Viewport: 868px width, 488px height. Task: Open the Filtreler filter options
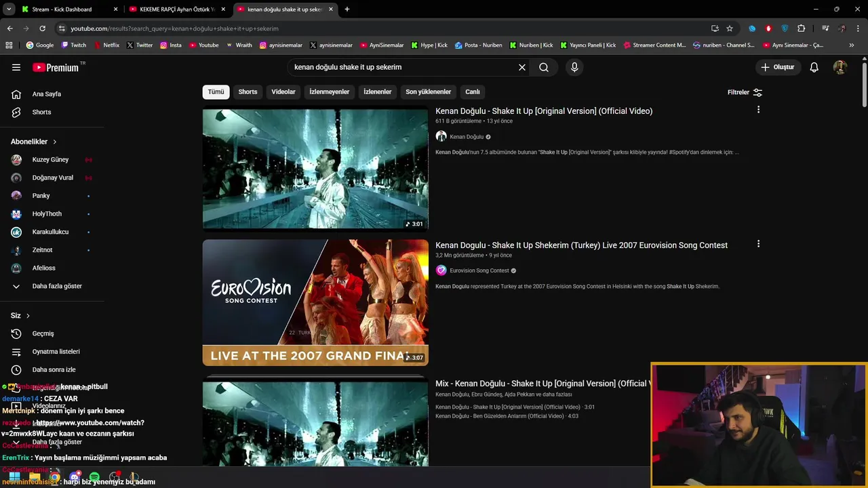pyautogui.click(x=745, y=92)
